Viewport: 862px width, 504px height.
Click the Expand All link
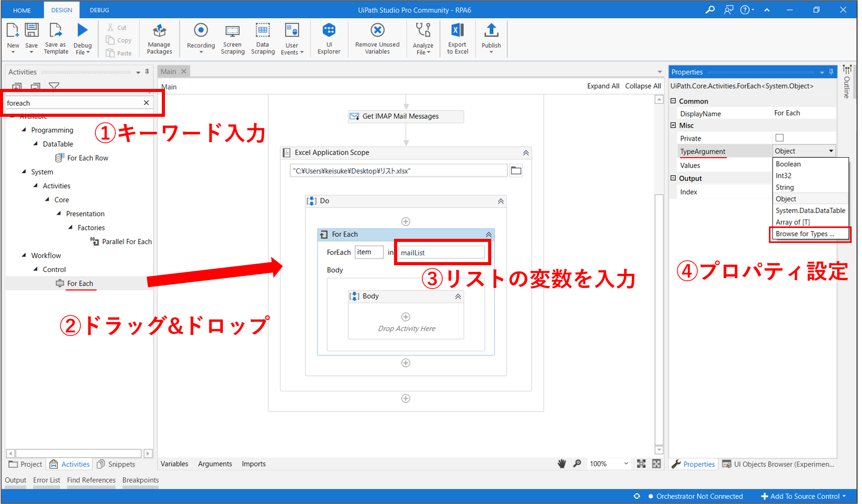coord(603,86)
